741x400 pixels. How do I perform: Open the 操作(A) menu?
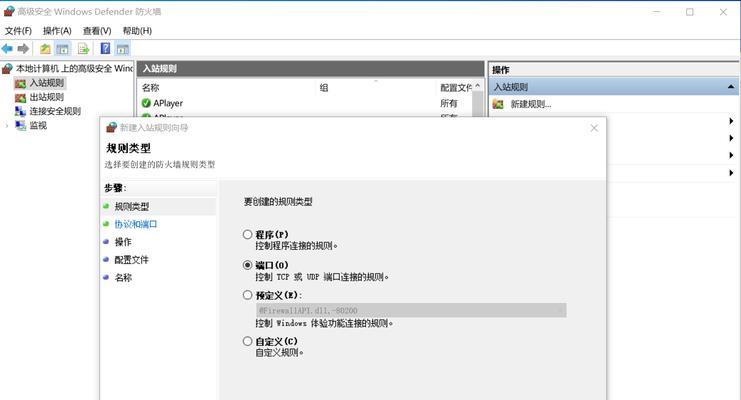(57, 31)
